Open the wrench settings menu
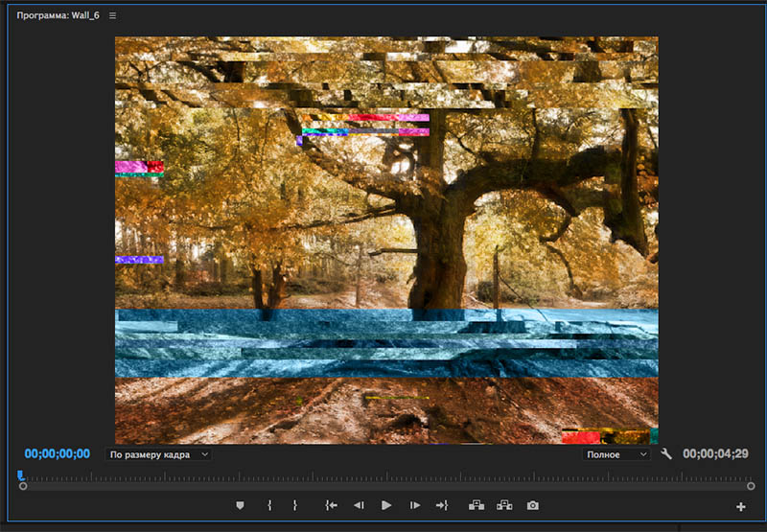767x532 pixels. click(665, 454)
